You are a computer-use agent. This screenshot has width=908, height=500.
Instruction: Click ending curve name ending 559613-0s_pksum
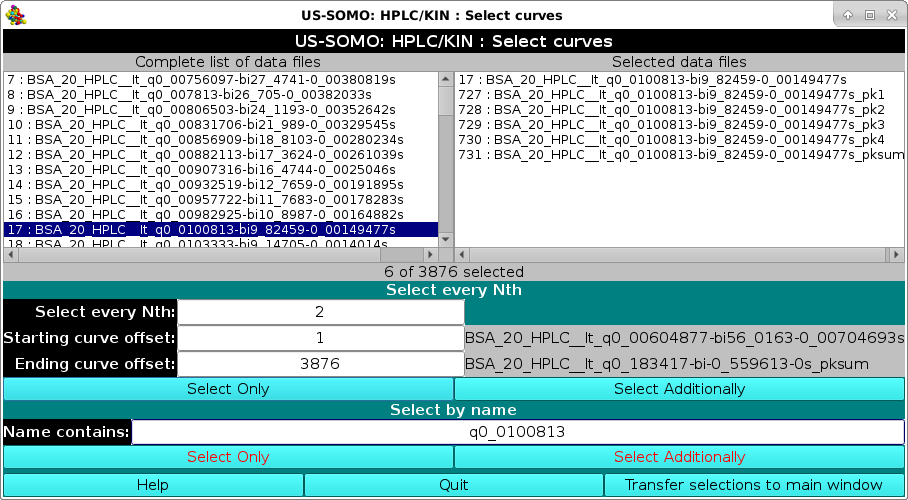tap(667, 364)
